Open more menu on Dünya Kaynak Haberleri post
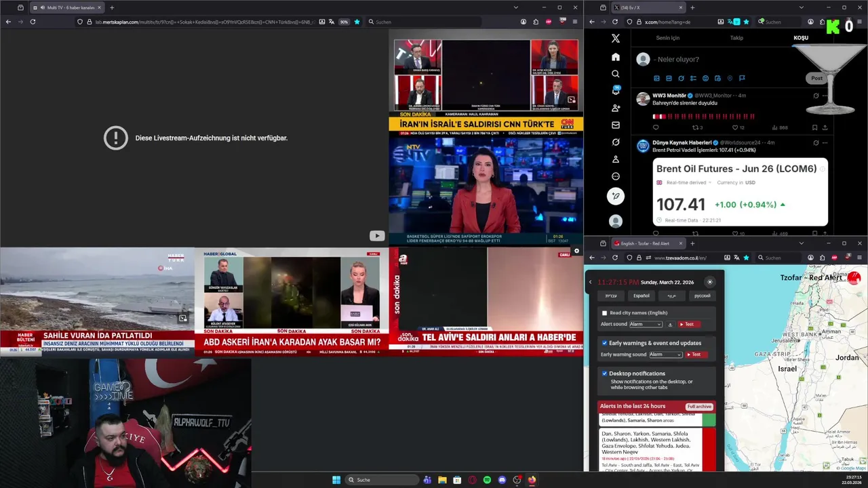Screen dimensions: 868x488 [825, 142]
